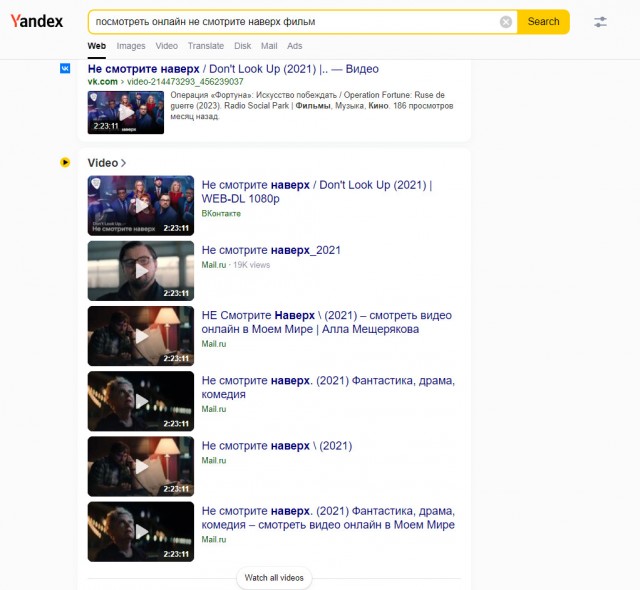Image resolution: width=640 pixels, height=590 pixels.
Task: Click Mail.ru source under Алла Мещерякова result
Action: point(213,344)
